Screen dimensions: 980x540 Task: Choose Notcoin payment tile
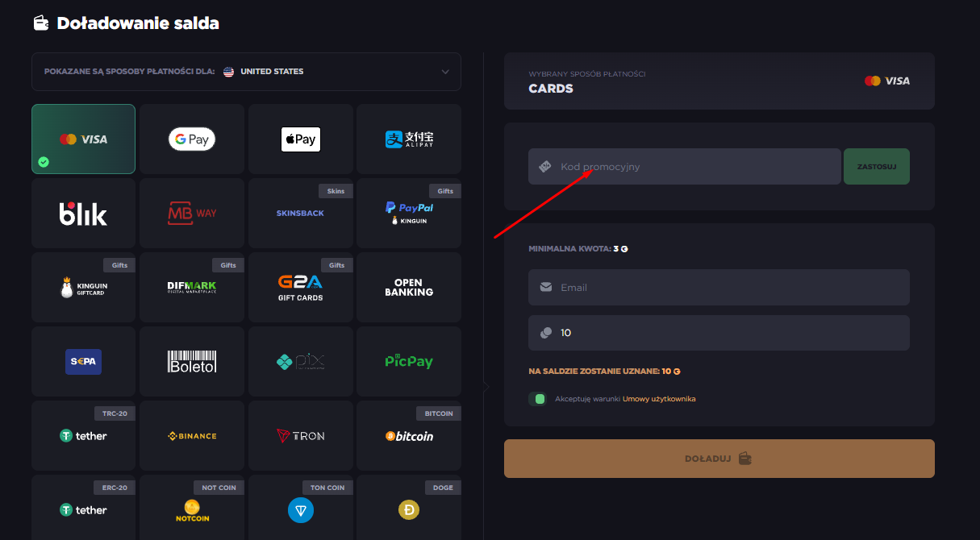click(192, 508)
